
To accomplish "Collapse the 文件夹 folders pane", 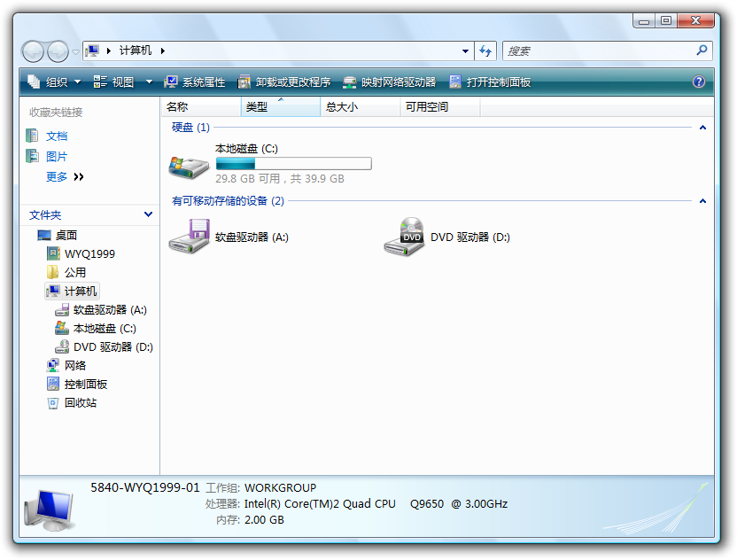I will 148,214.
